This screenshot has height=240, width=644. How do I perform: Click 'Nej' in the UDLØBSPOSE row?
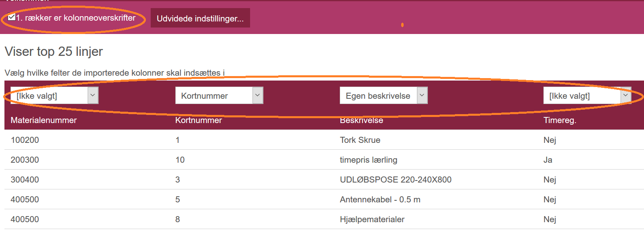(x=549, y=180)
